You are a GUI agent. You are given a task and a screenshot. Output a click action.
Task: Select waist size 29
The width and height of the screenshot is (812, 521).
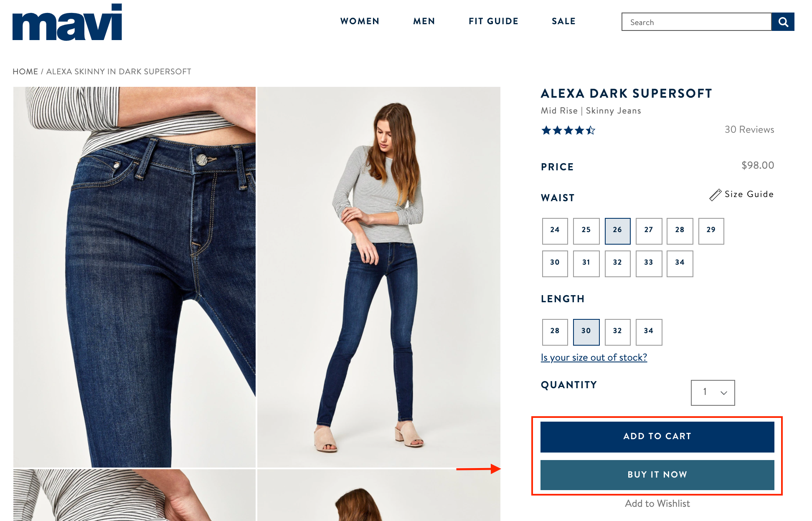[711, 231]
